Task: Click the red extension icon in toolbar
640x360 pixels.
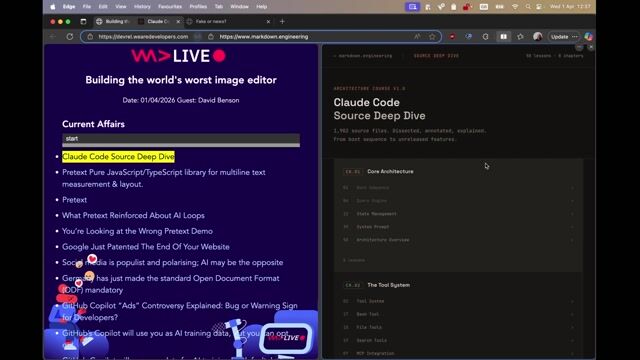Action: coord(452,37)
